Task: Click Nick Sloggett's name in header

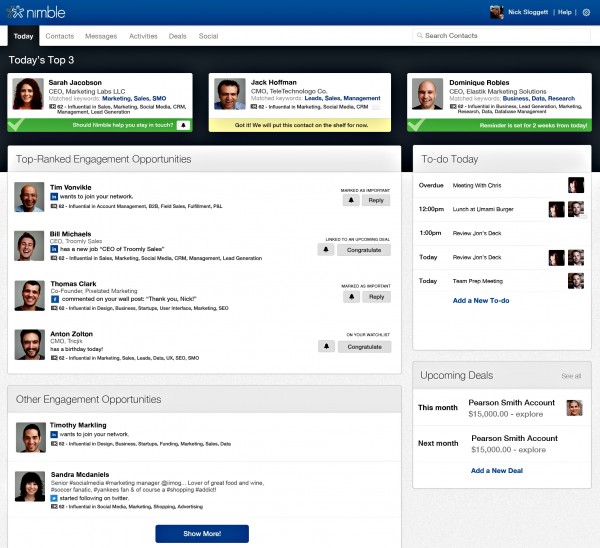Action: [528, 12]
